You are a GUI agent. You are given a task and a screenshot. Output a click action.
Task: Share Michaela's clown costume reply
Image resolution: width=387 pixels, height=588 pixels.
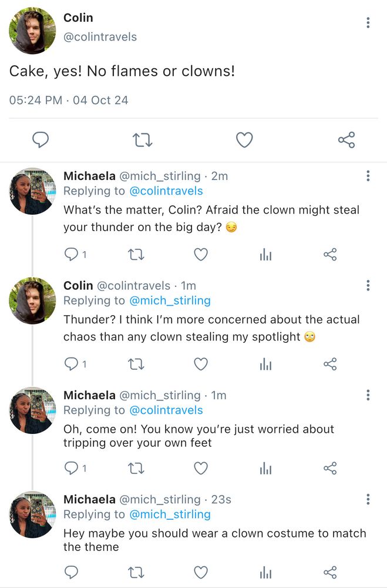tap(330, 572)
